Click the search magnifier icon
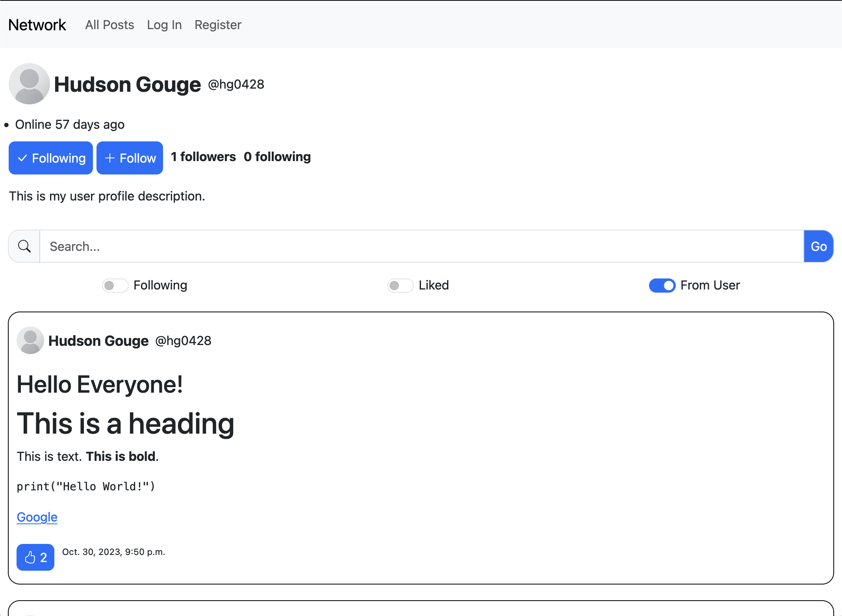Screen dimensions: 842x616 pos(24,246)
